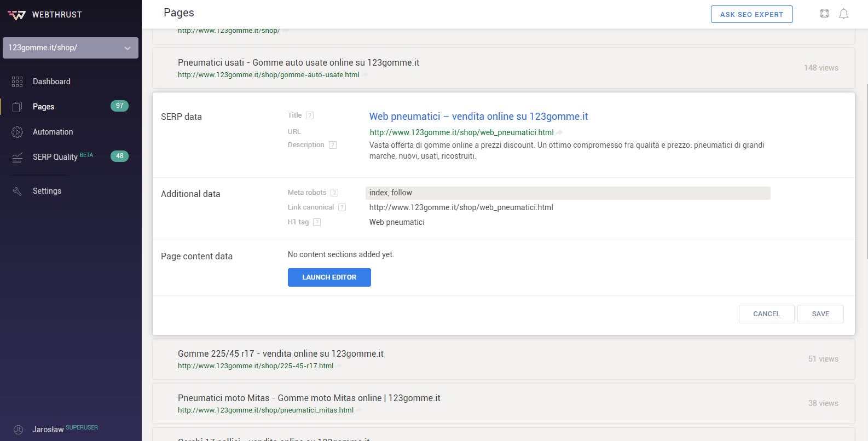Open external link icon after 225-45-r17 URL
Image resolution: width=868 pixels, height=441 pixels.
pos(339,366)
